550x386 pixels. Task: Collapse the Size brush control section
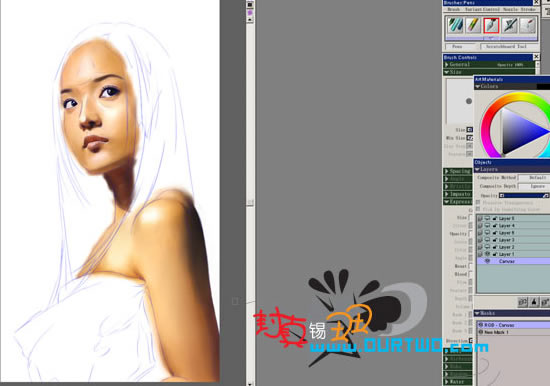coord(447,72)
